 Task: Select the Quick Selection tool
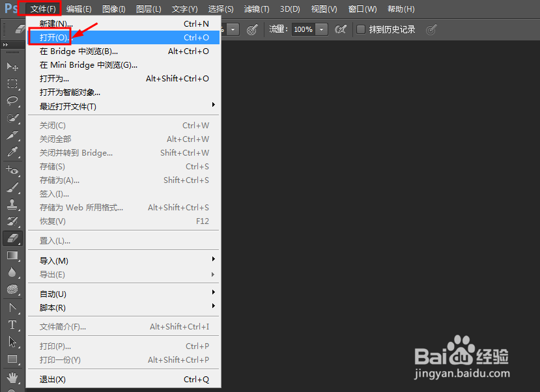[12, 118]
